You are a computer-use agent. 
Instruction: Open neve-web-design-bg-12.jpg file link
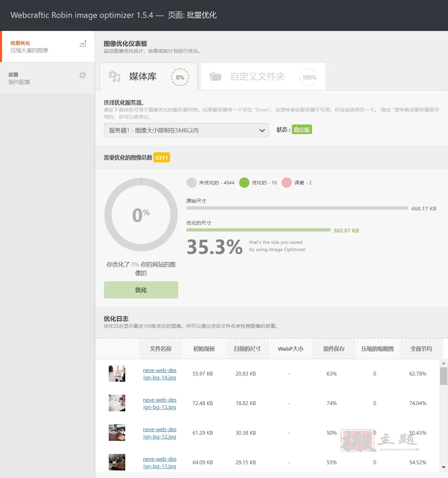[x=160, y=433]
